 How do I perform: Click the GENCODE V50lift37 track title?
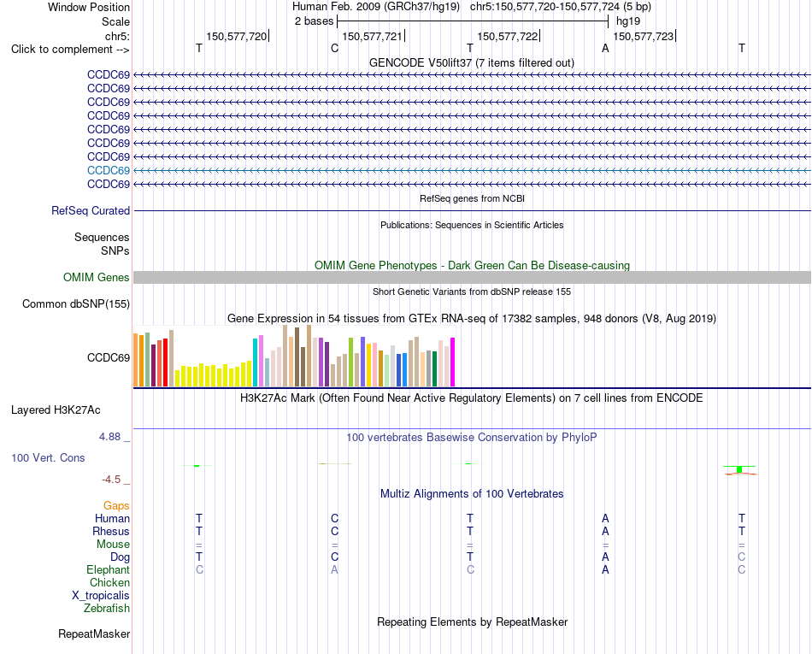click(471, 63)
